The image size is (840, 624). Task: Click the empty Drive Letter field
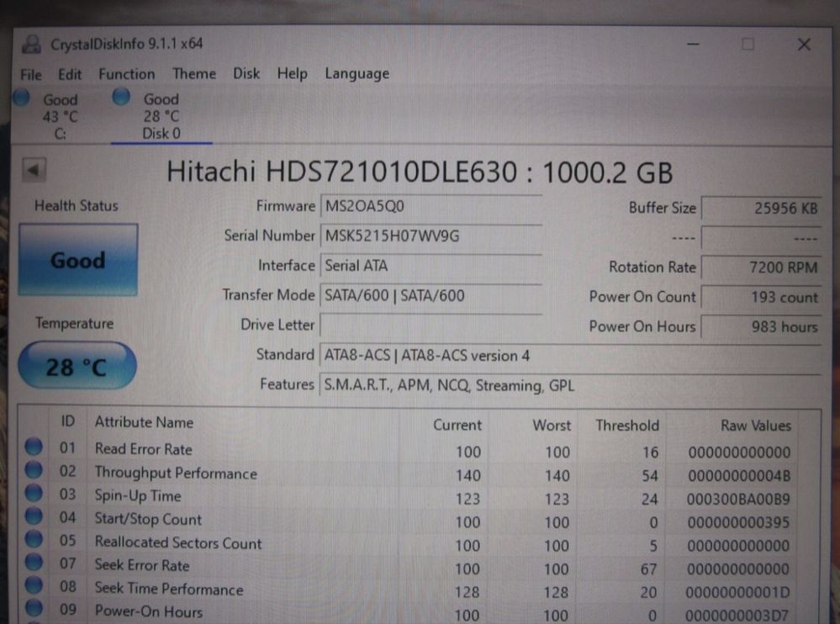(431, 325)
